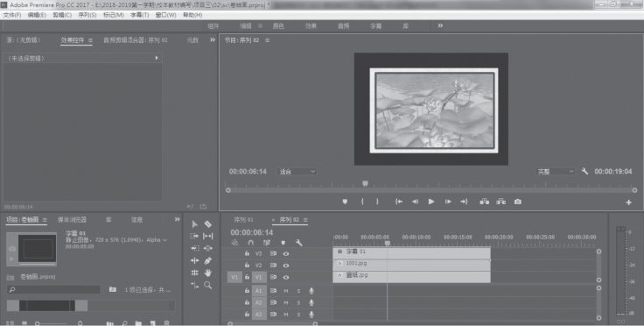Step back one frame

pyautogui.click(x=416, y=202)
